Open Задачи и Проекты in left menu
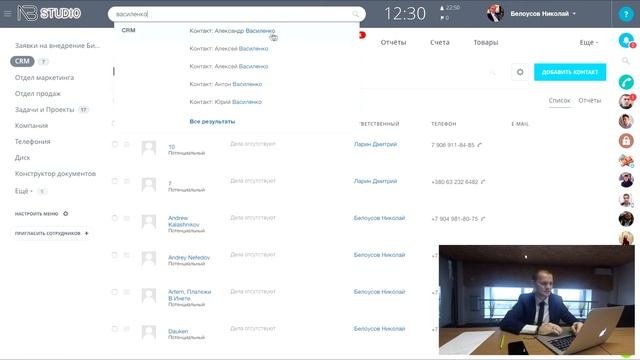Image resolution: width=640 pixels, height=360 pixels. click(x=44, y=109)
